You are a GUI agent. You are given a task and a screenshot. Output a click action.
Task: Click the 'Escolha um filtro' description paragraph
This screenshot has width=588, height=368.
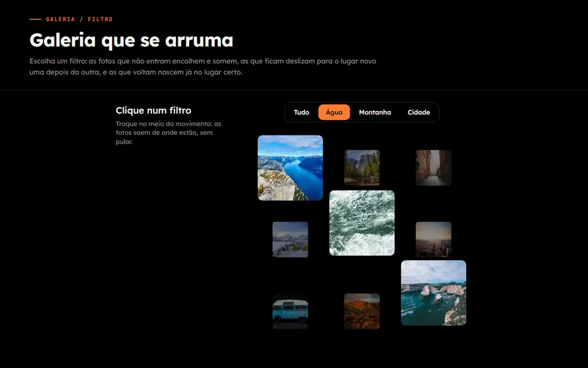point(203,66)
